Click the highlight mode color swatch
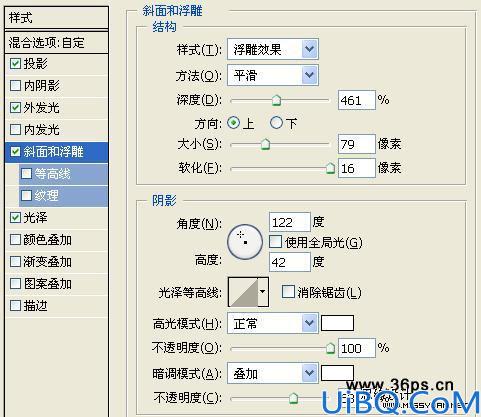The image size is (481, 417). coord(337,323)
